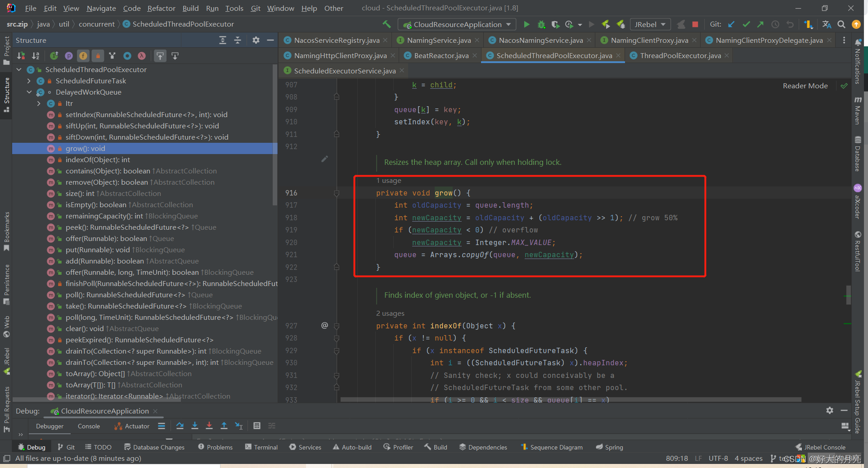Toggle show lambdas filter

[142, 56]
